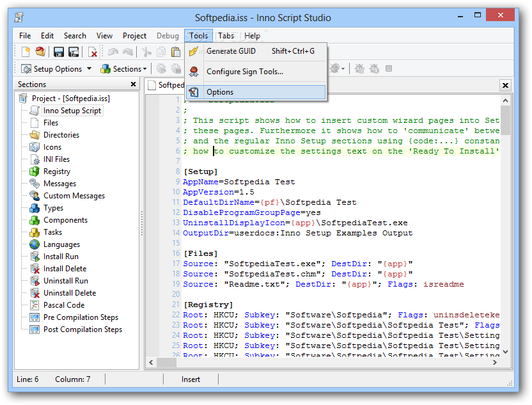Open the spider web icon's dropdown arrow
Viewport: 532px width, 405px height.
(343, 69)
